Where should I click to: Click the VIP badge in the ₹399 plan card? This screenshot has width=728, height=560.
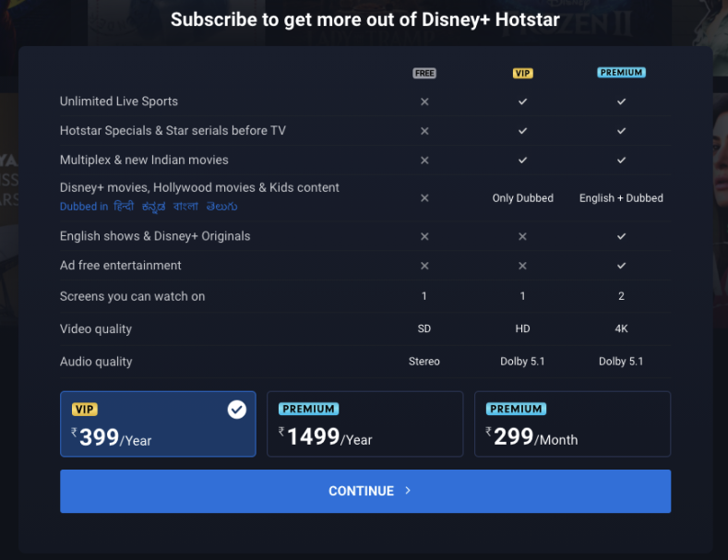pos(85,409)
